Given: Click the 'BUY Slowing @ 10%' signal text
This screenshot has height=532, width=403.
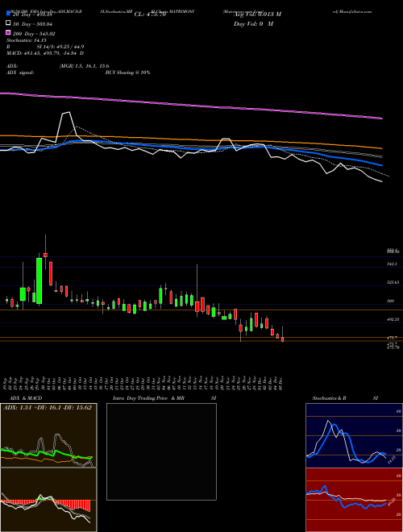Looking at the screenshot, I should [x=127, y=73].
